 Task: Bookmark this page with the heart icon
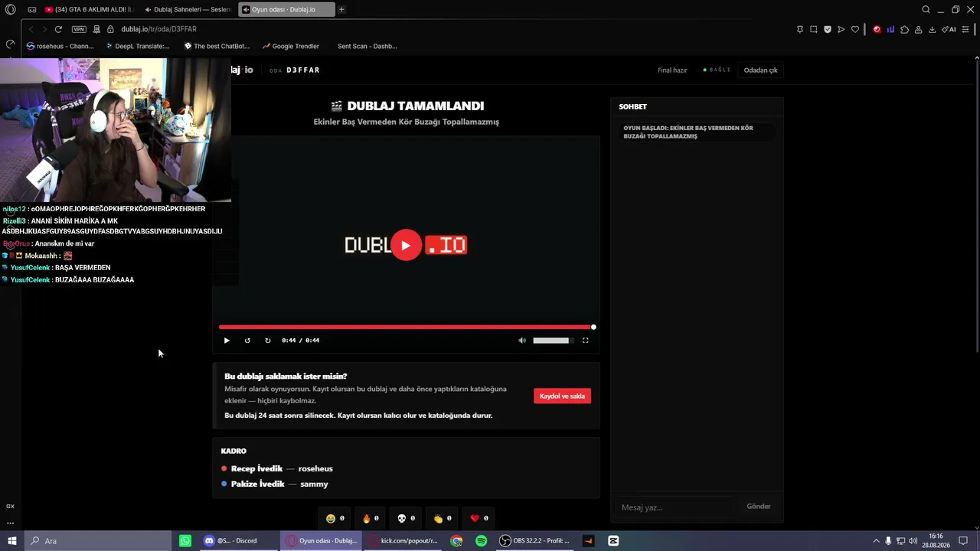pos(855,29)
